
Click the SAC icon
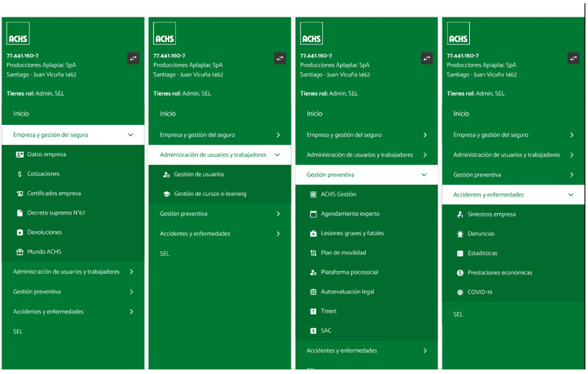[x=313, y=331]
